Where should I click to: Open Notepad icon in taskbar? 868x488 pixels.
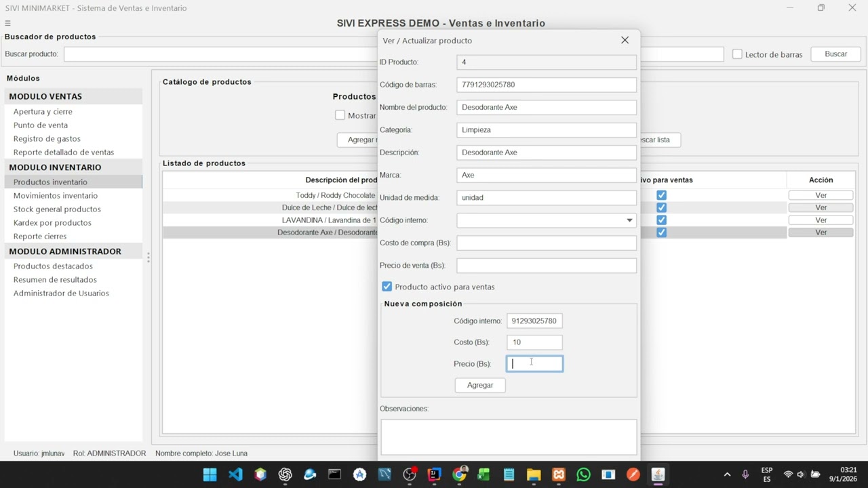[x=509, y=474]
